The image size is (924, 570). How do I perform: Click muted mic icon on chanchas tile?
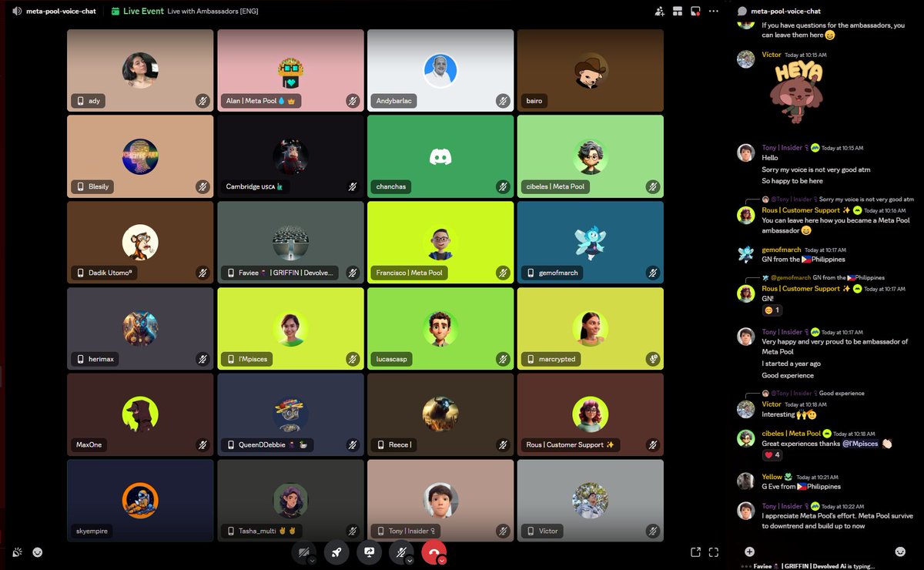coord(503,186)
